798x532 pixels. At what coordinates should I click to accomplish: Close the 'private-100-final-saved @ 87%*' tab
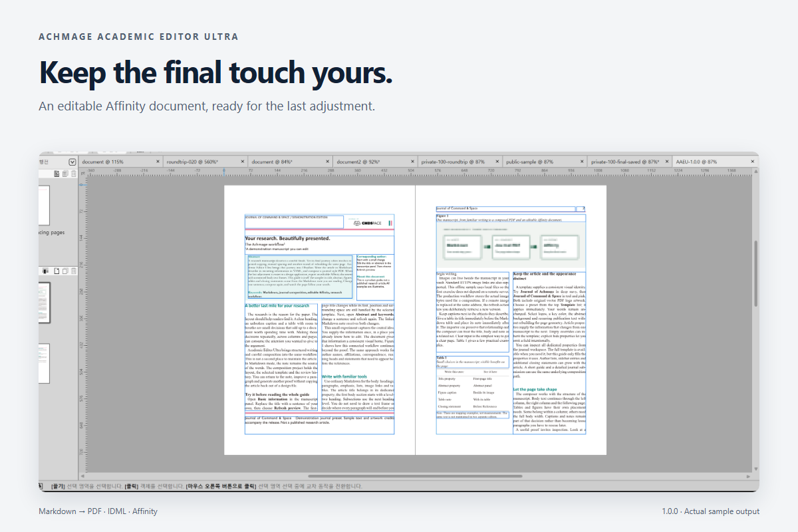point(668,162)
